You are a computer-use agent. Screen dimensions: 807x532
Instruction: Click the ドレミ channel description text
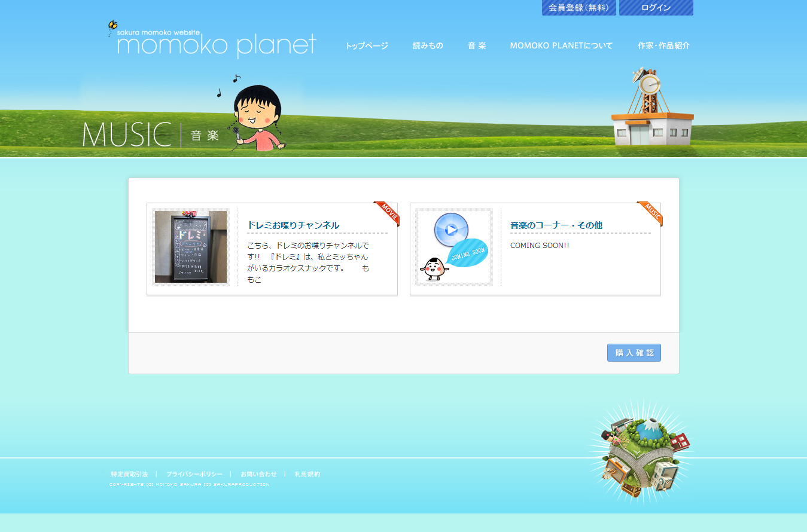click(x=309, y=262)
